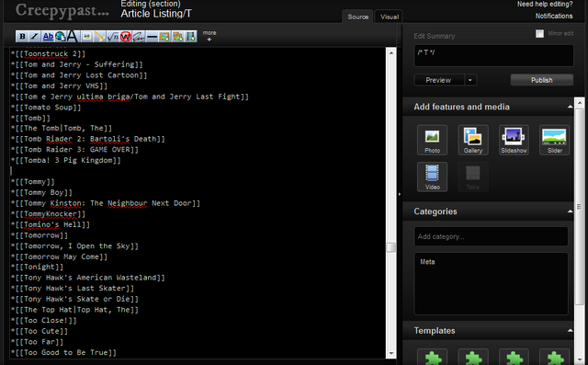Insert signature with timestamp icon

pos(139,37)
